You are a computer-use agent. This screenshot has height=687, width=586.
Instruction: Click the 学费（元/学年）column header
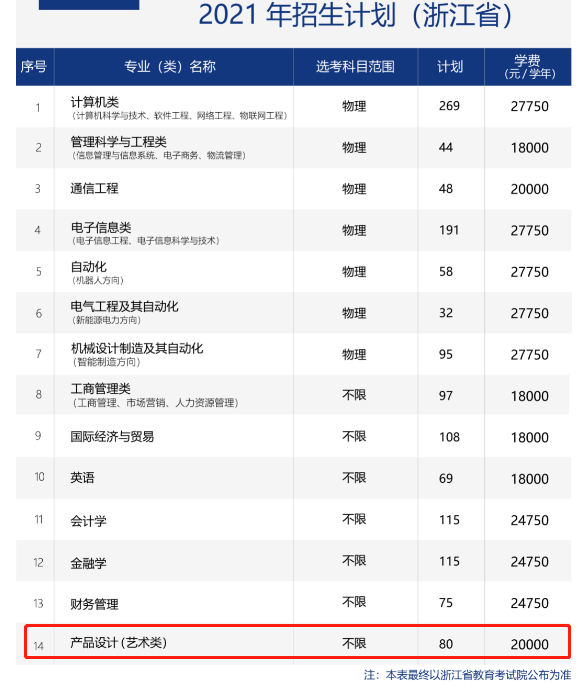tap(529, 67)
